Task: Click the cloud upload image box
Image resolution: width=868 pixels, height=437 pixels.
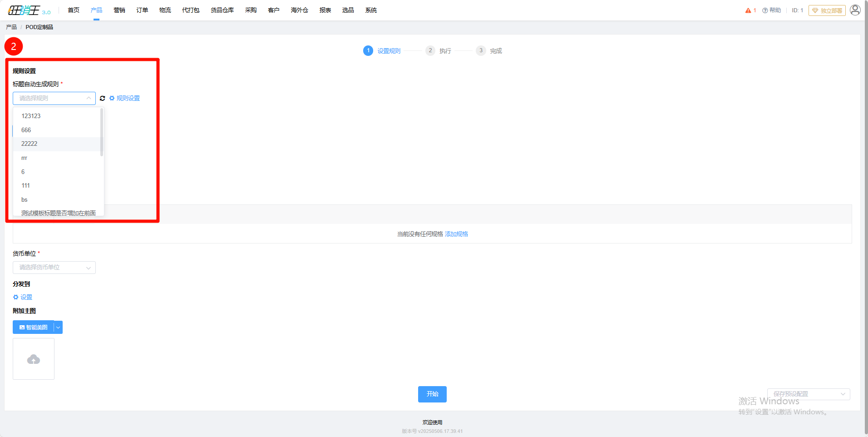Action: 34,359
